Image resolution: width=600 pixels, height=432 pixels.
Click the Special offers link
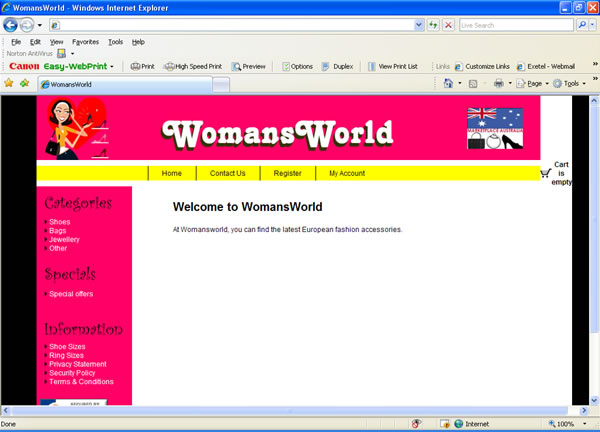pyautogui.click(x=70, y=294)
